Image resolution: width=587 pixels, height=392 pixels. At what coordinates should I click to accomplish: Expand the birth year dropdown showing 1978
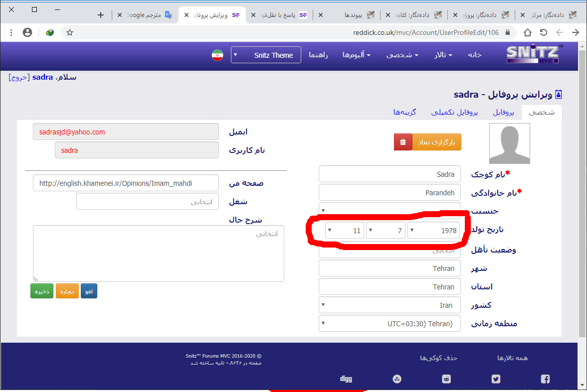click(x=434, y=231)
